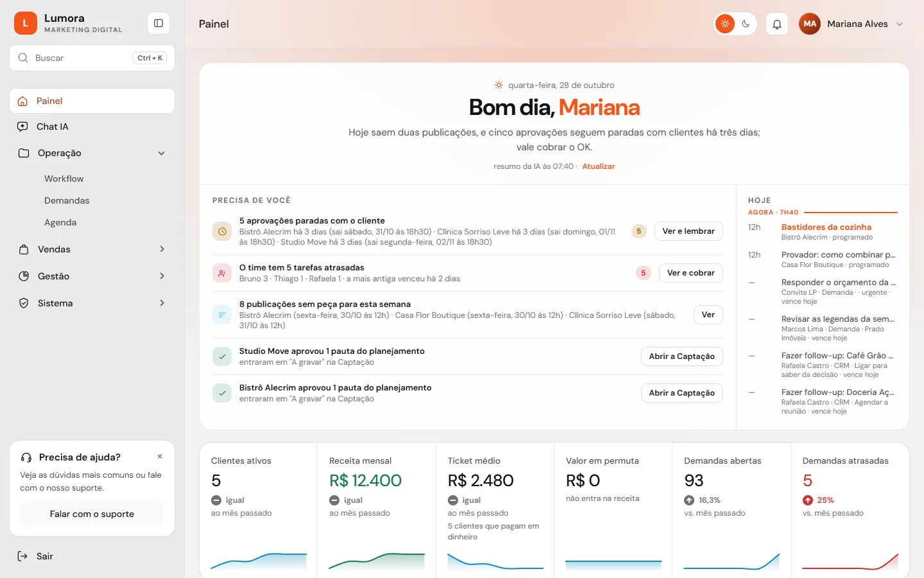
Task: Click Ver button for 8 publicações
Action: (x=708, y=315)
